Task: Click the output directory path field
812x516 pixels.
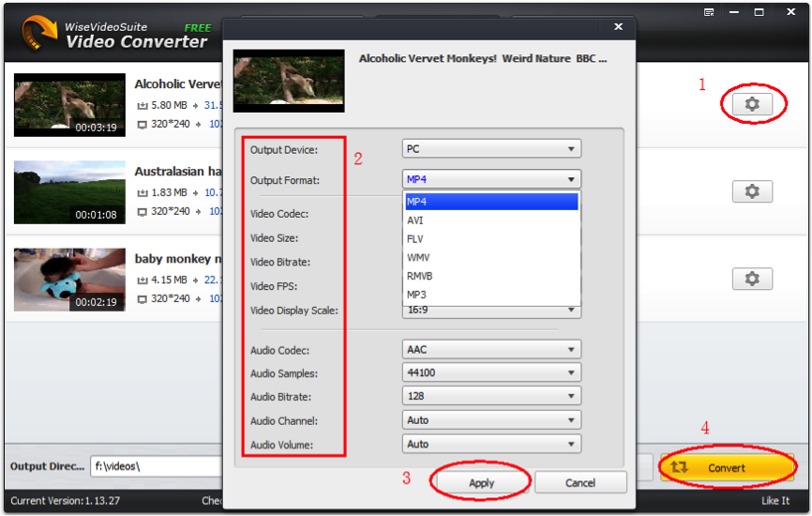Action: 155,466
